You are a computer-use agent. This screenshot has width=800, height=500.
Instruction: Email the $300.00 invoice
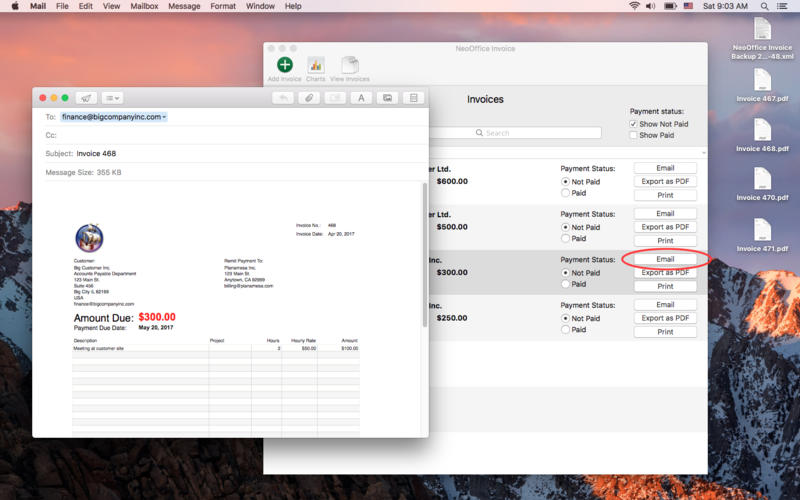click(665, 259)
